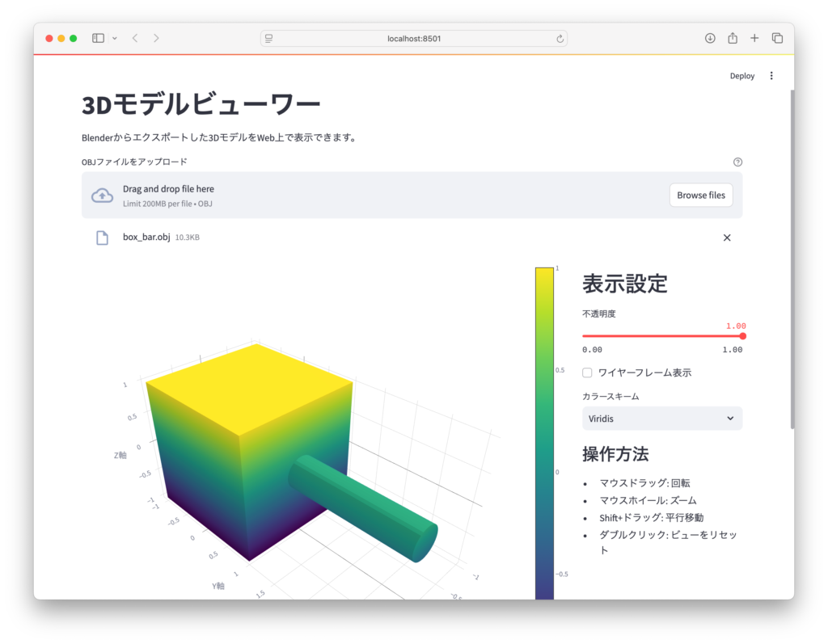The image size is (828, 644).
Task: Click the upload cloud icon
Action: click(102, 196)
